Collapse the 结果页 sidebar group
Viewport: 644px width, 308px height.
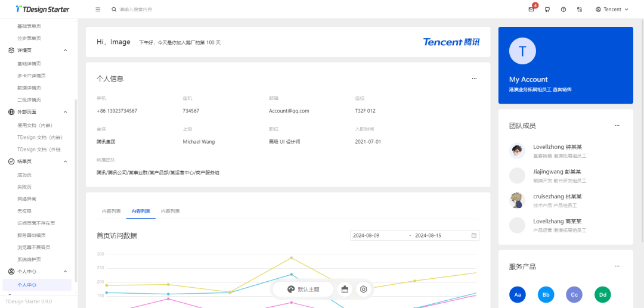point(65,161)
